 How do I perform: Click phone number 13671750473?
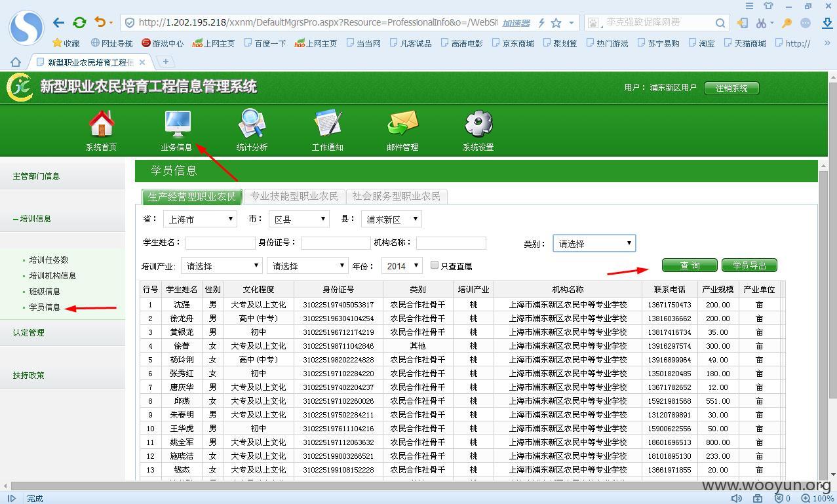[669, 305]
